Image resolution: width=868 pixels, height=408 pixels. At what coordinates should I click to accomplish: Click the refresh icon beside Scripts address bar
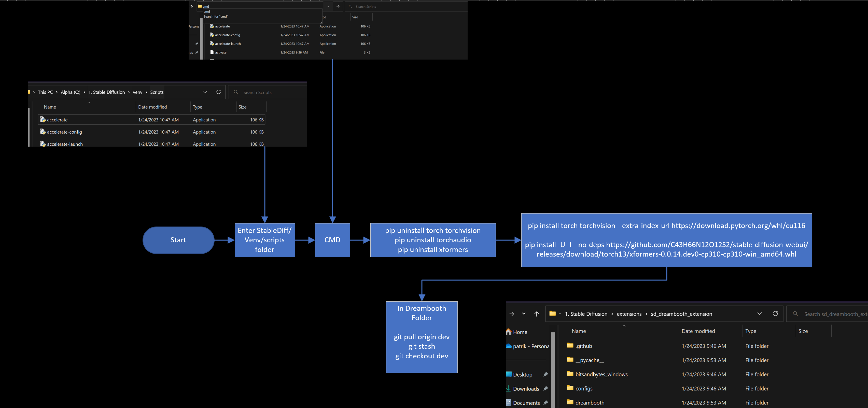218,92
